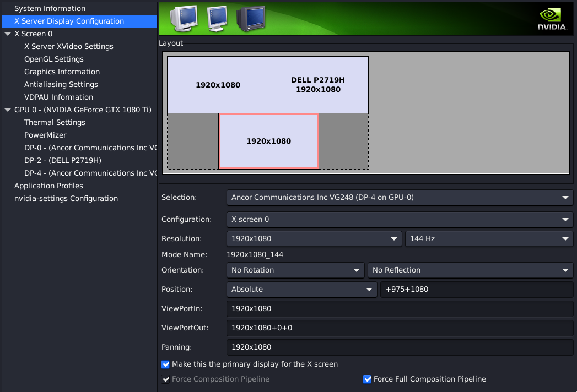Collapse the X Screen 0 tree node
577x392 pixels.
[x=8, y=34]
